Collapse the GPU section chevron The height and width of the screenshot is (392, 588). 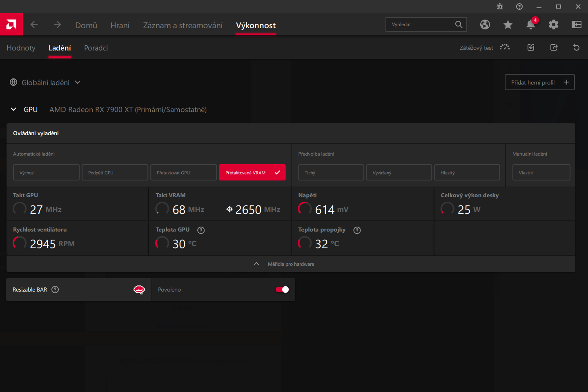tap(13, 109)
